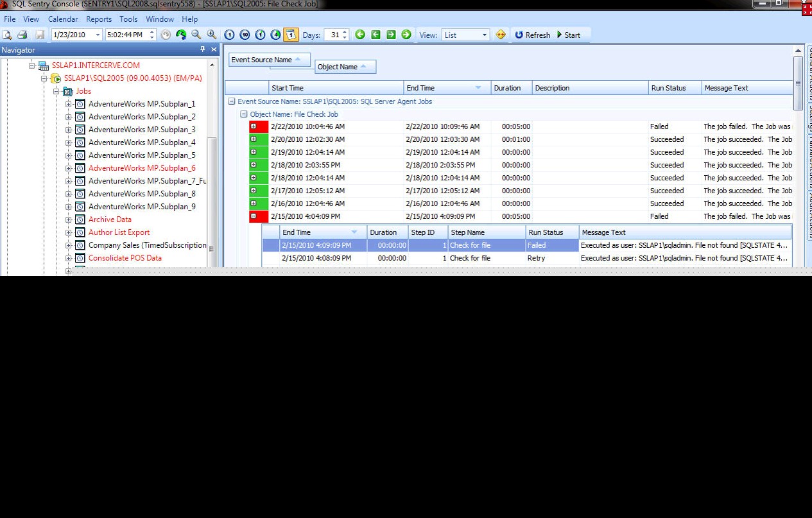Viewport: 812px width, 518px height.
Task: Expand the 2/22/2010 failed job row
Action: pyautogui.click(x=254, y=126)
